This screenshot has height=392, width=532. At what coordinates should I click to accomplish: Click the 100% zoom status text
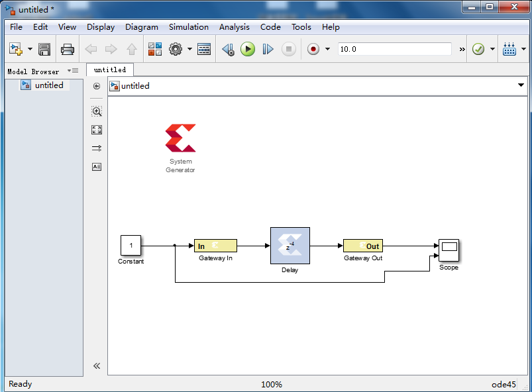point(272,384)
